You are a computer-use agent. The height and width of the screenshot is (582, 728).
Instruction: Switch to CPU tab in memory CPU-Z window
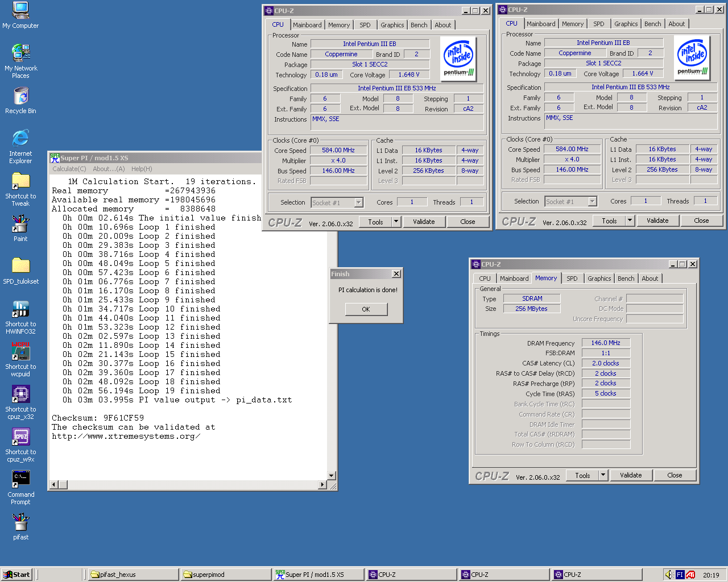[x=485, y=278]
